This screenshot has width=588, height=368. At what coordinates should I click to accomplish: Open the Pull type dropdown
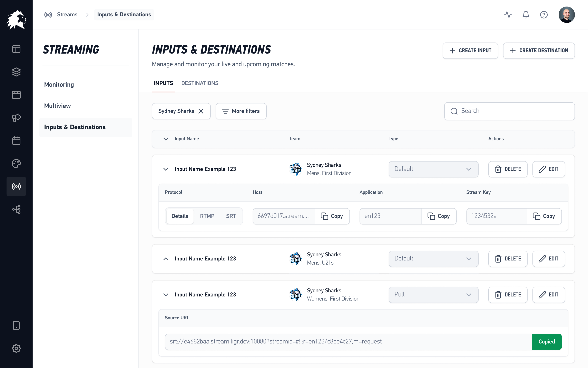(433, 295)
